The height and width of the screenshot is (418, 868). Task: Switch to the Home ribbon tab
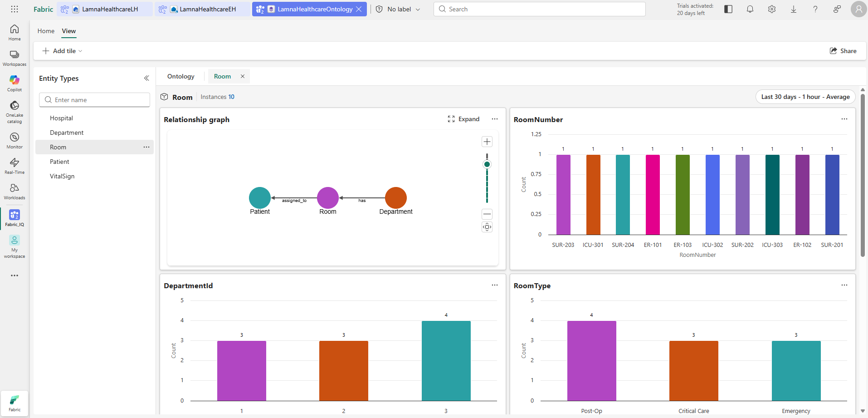(x=46, y=31)
